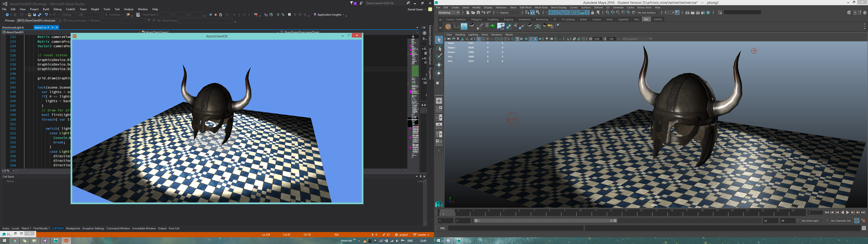The width and height of the screenshot is (868, 244).
Task: Open Maya animation preferences running-figure icon
Action: click(x=863, y=221)
